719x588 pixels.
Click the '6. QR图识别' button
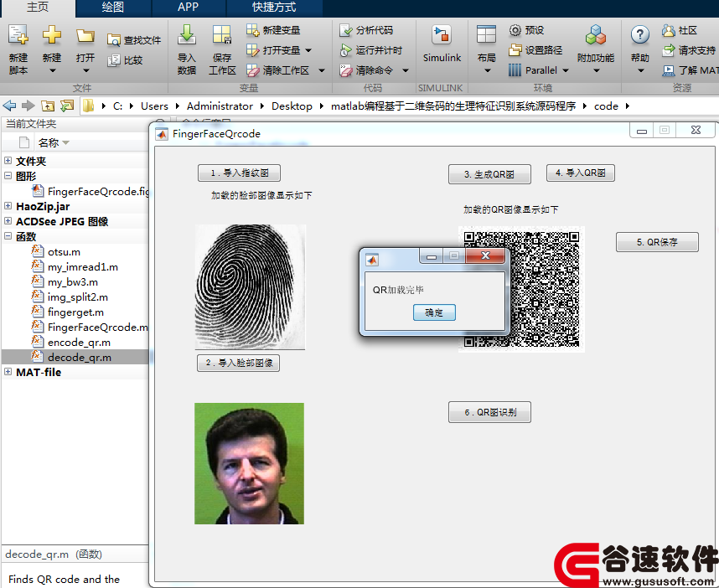point(489,412)
